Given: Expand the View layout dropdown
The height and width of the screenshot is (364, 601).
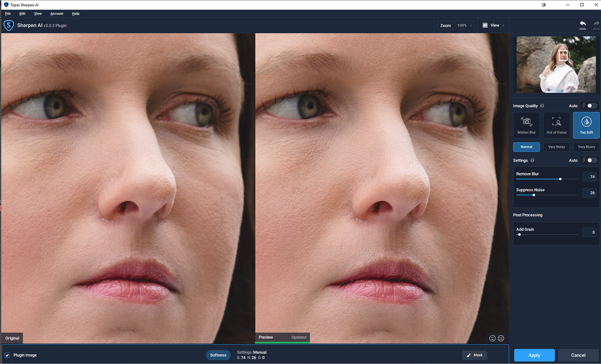Looking at the screenshot, I should (x=493, y=26).
